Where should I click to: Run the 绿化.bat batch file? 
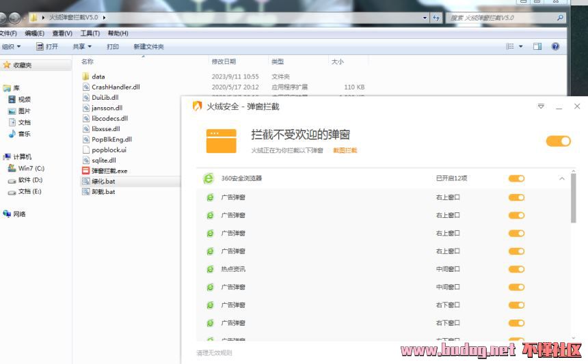(x=103, y=182)
